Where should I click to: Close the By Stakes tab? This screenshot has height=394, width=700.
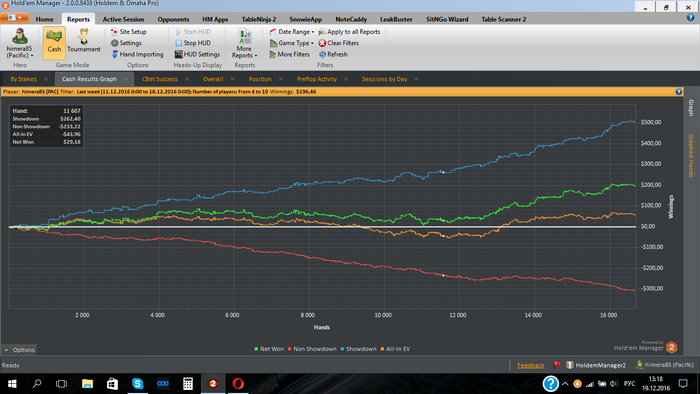46,79
